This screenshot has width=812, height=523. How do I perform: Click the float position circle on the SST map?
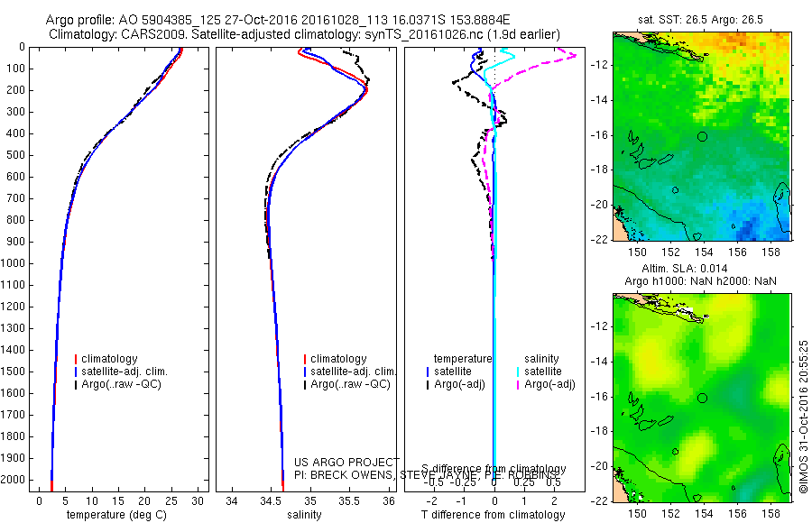pos(702,137)
